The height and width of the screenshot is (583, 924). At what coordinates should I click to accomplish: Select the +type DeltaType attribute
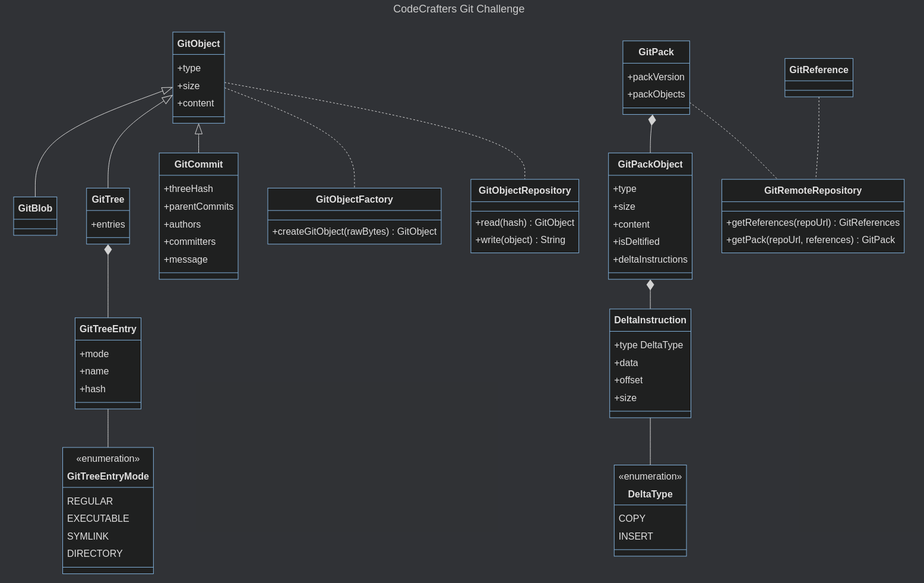[x=648, y=345]
